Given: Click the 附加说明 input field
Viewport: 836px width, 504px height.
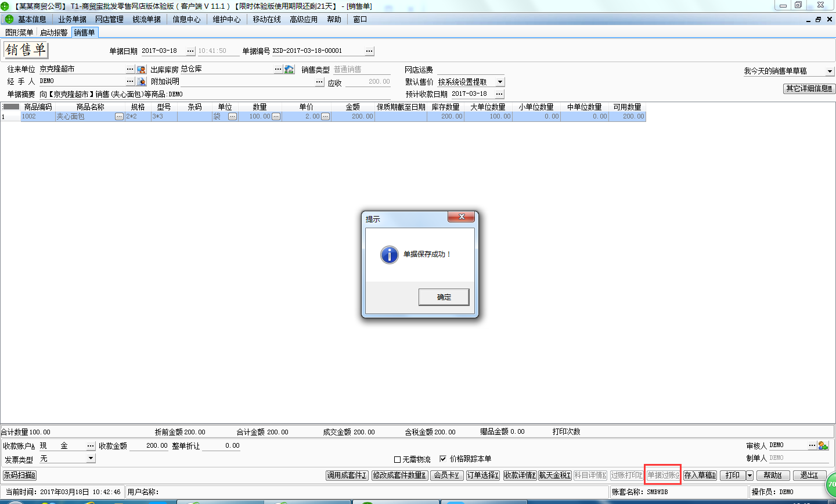Looking at the screenshot, I should pos(247,82).
